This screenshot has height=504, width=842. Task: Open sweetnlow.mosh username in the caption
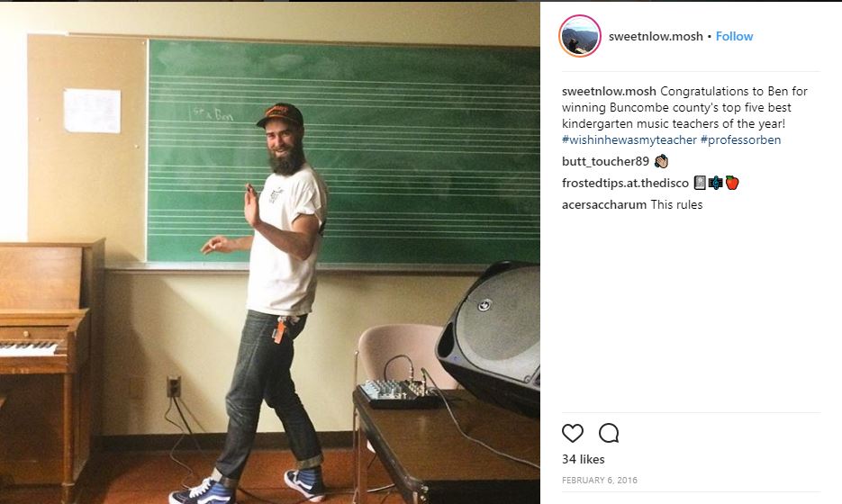point(609,91)
